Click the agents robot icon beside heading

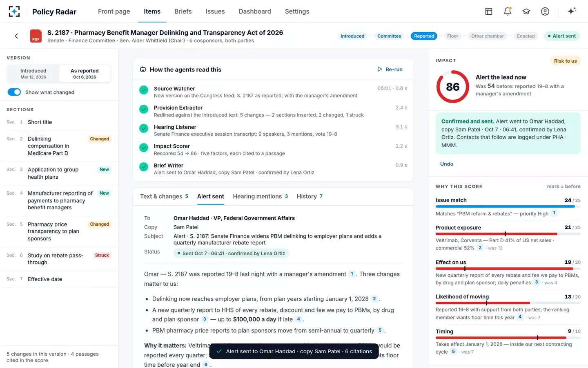(x=143, y=70)
